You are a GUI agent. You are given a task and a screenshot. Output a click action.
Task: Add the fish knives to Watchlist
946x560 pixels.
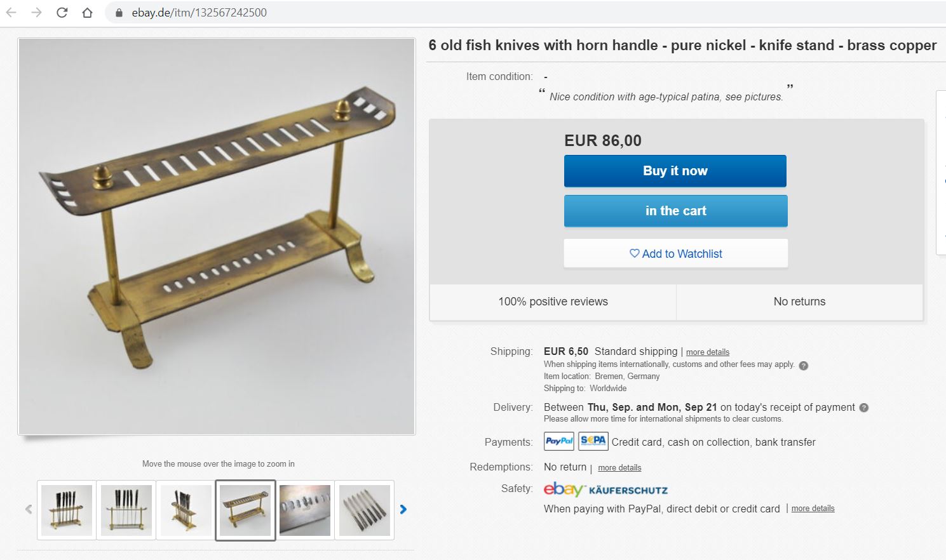pos(675,254)
